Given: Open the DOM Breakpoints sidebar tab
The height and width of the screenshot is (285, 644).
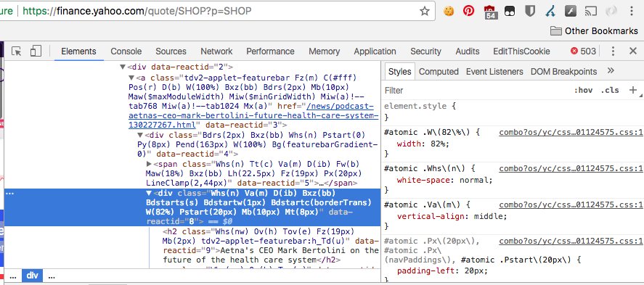Looking at the screenshot, I should 564,72.
